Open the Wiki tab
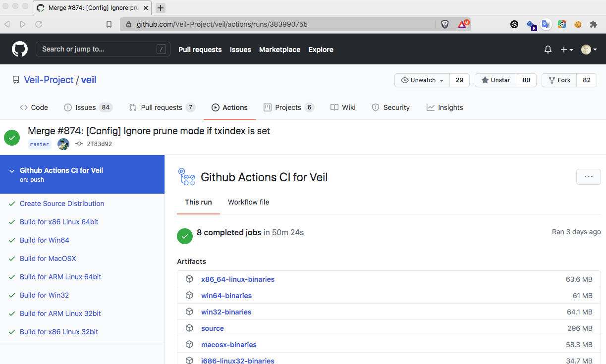The width and height of the screenshot is (606, 364). pos(343,107)
